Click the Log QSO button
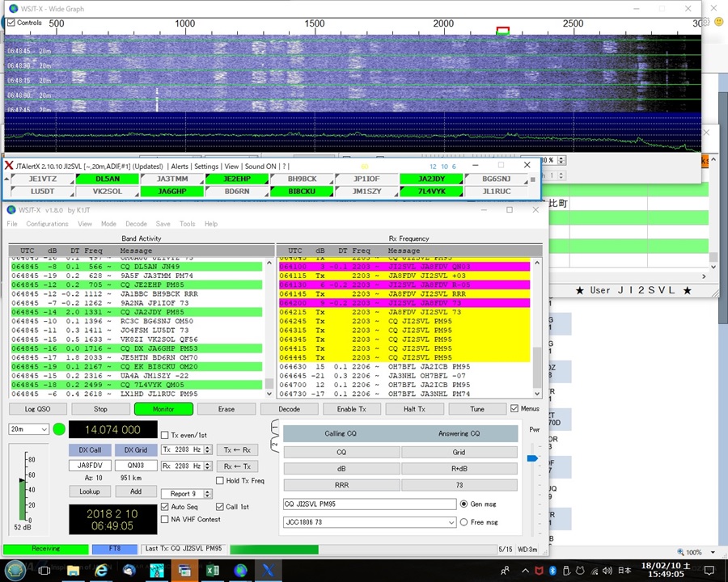Viewport: 728px width, 582px height. 36,409
